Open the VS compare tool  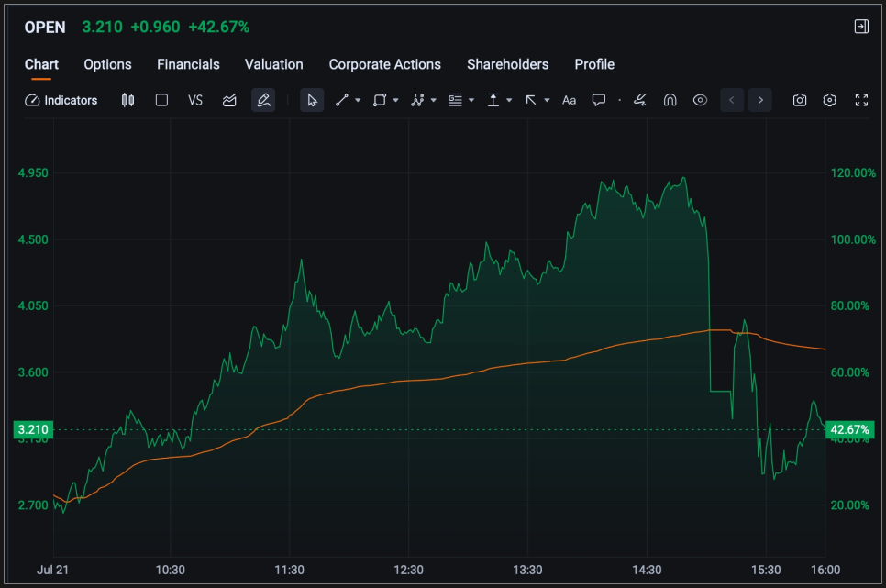195,100
